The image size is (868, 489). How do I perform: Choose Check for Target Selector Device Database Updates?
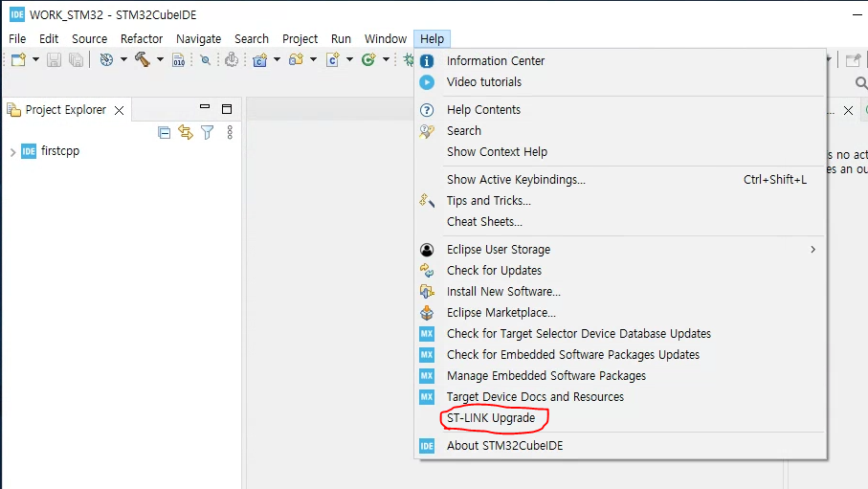(620, 333)
